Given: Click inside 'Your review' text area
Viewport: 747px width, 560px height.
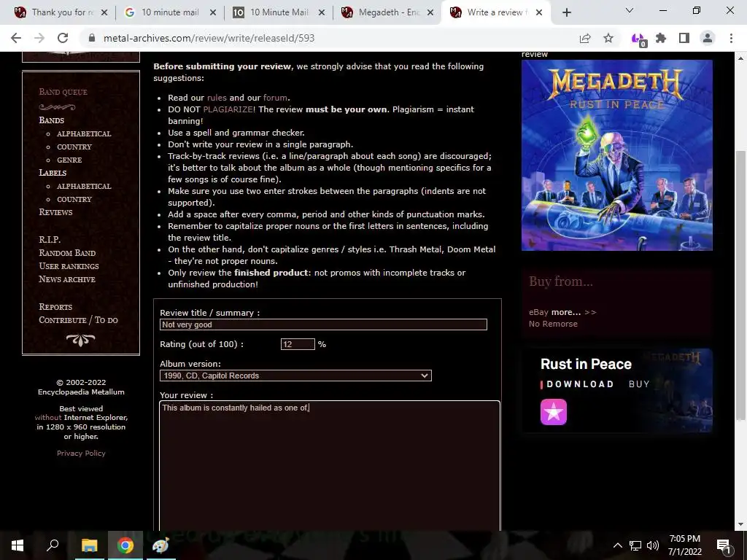Looking at the screenshot, I should (x=330, y=466).
